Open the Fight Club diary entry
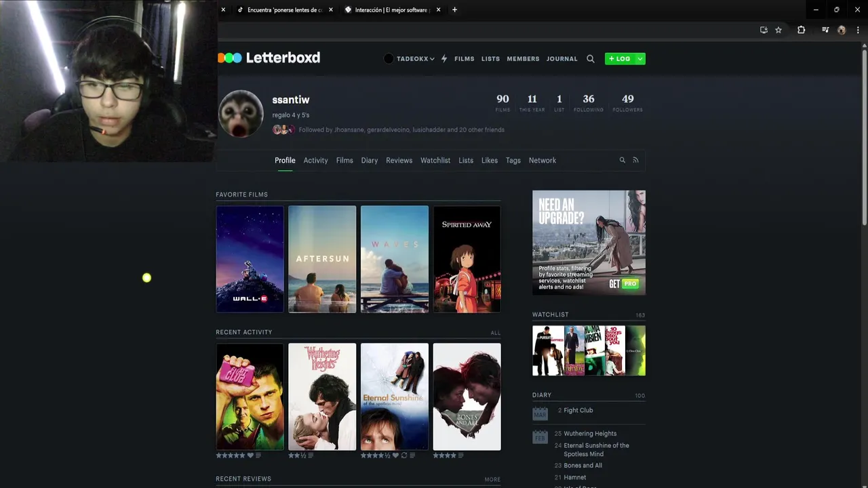The height and width of the screenshot is (488, 868). point(578,410)
